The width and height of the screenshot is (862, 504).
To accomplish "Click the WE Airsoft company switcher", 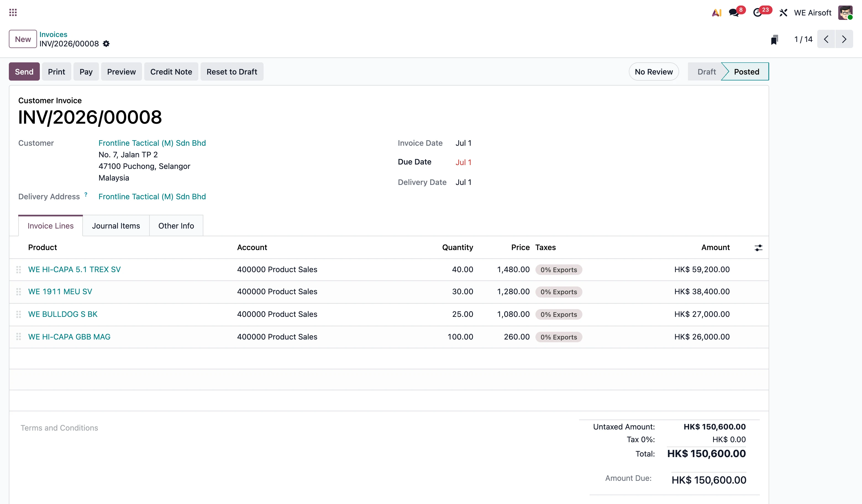I will pyautogui.click(x=812, y=13).
